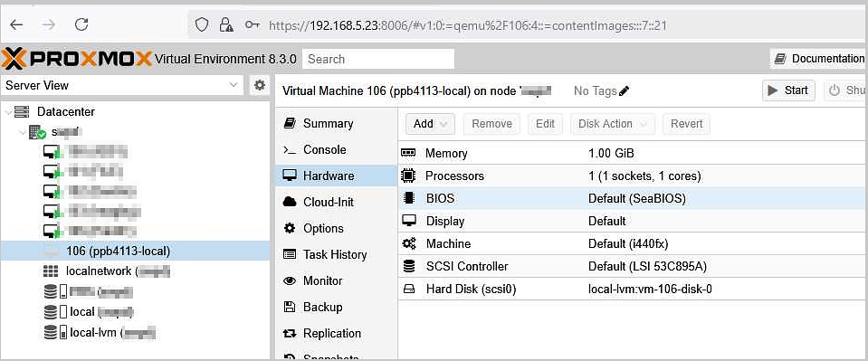
Task: Click the Hard Disk (scsi0) drive icon
Action: pyautogui.click(x=408, y=289)
